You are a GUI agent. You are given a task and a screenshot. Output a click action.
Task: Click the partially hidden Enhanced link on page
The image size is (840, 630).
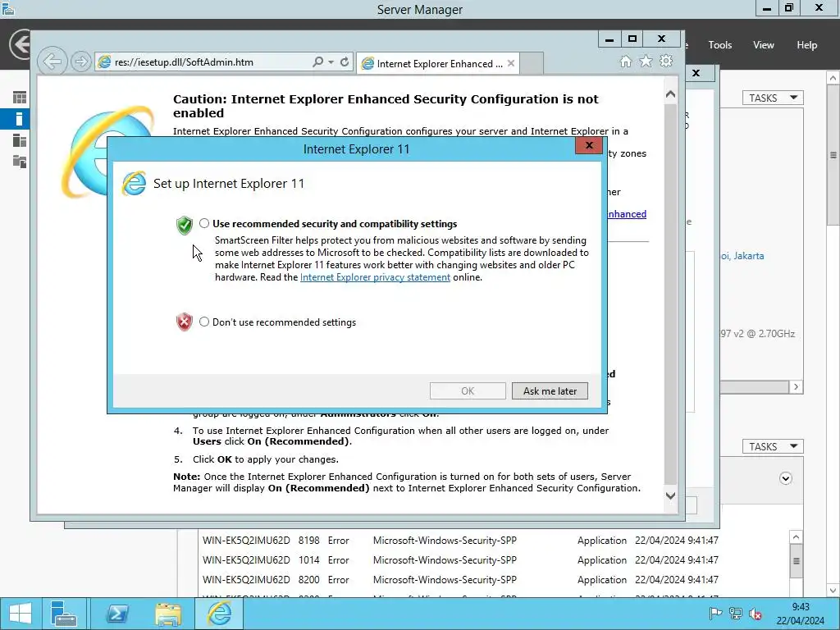(627, 214)
